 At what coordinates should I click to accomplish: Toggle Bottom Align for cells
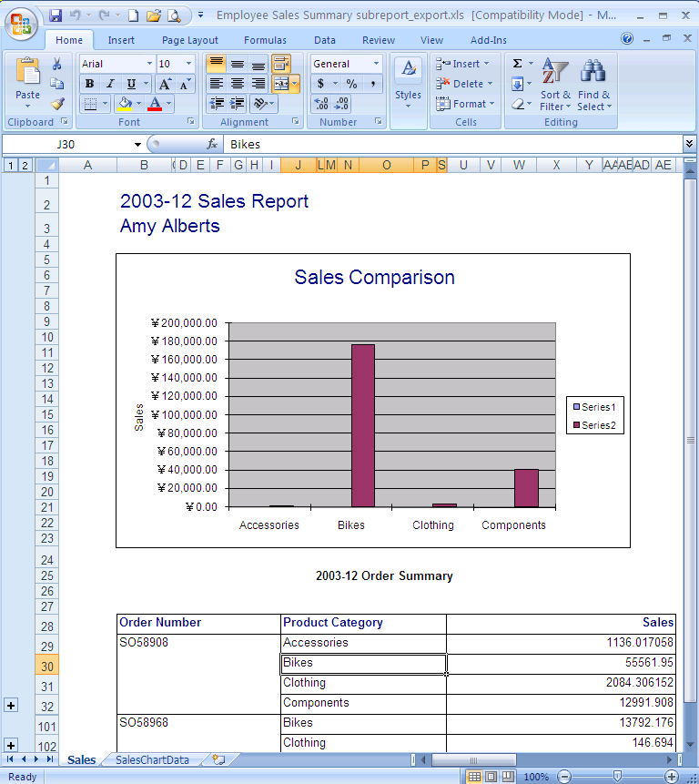[x=258, y=64]
